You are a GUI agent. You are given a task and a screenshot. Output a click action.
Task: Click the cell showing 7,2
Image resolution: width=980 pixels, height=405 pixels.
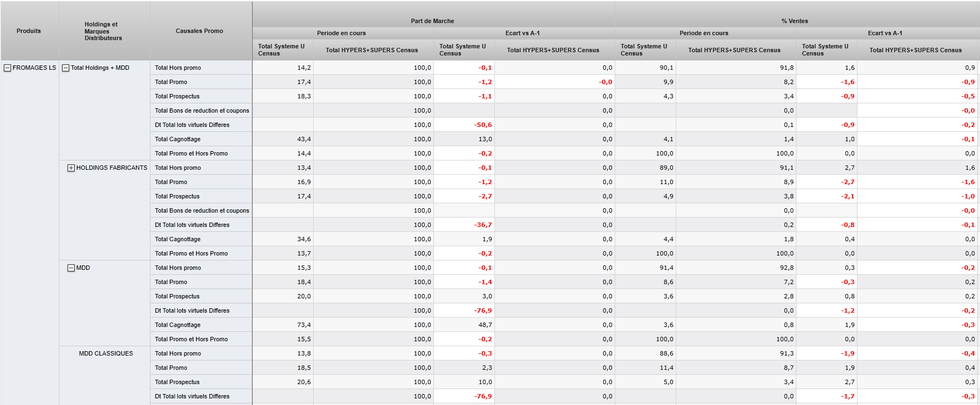point(736,282)
